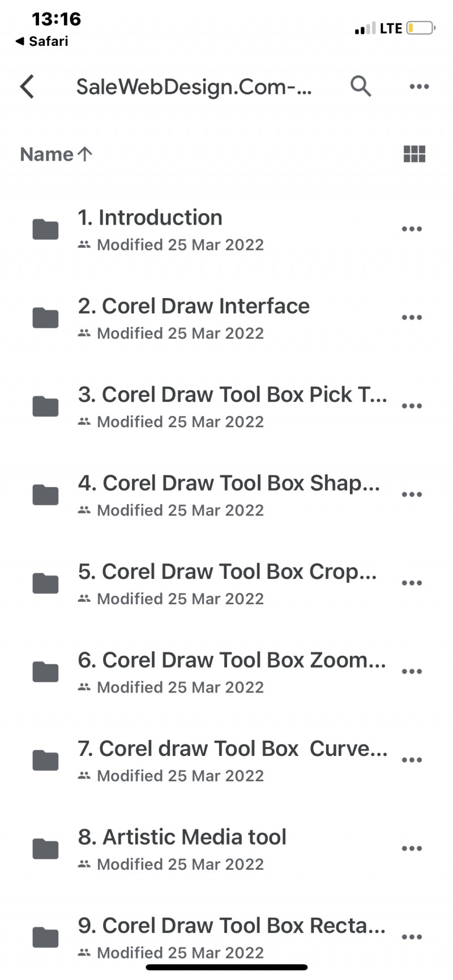Open more menu for Crop folder

click(x=412, y=583)
